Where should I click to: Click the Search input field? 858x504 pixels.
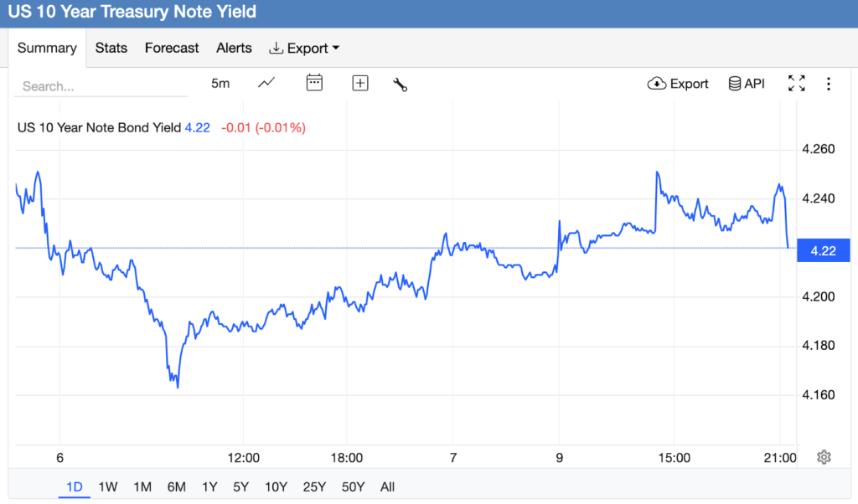[x=88, y=86]
